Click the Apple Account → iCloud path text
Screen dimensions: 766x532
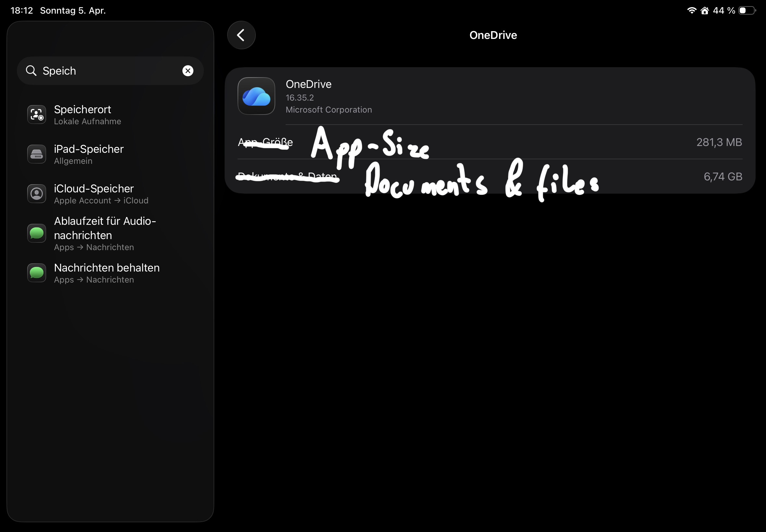101,200
